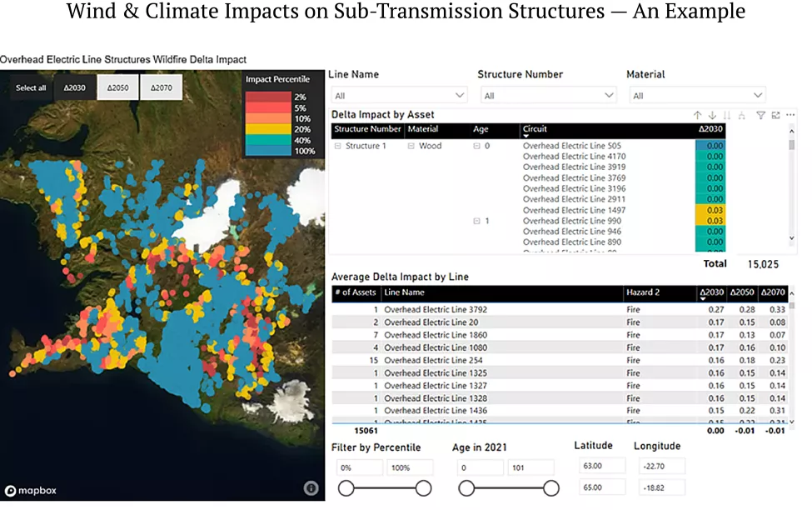Image resolution: width=812 pixels, height=510 pixels.
Task: Toggle the Δ2050 layer on the map
Action: click(x=117, y=87)
